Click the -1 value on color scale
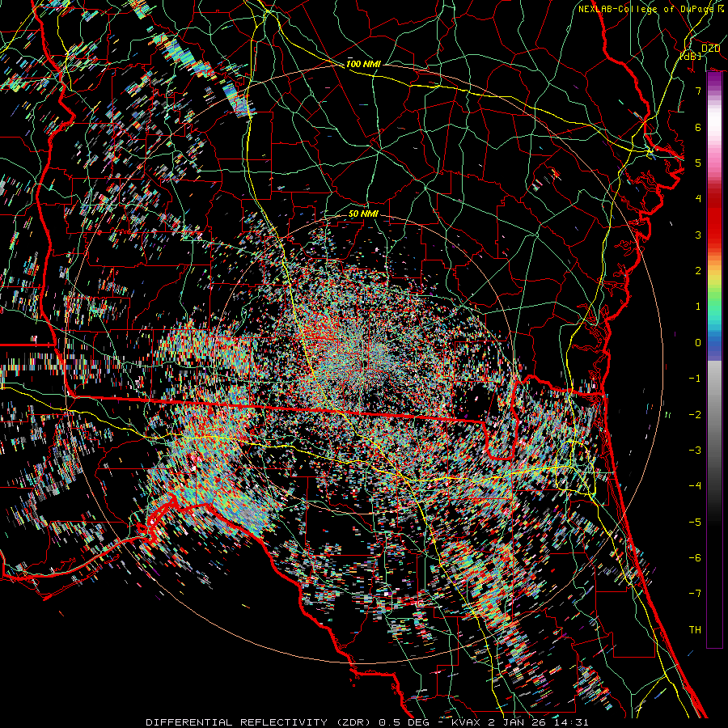 pos(695,378)
